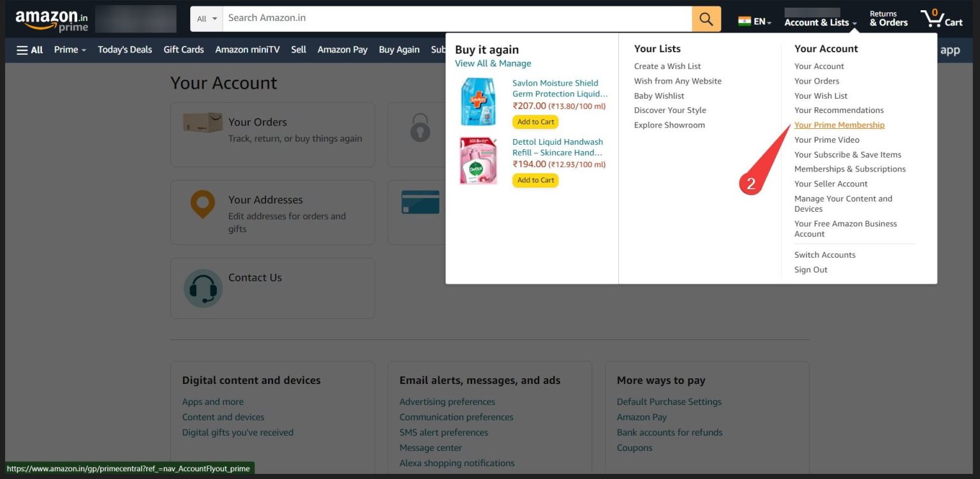
Task: Open the Dettol handwash product thumbnail
Action: (480, 161)
